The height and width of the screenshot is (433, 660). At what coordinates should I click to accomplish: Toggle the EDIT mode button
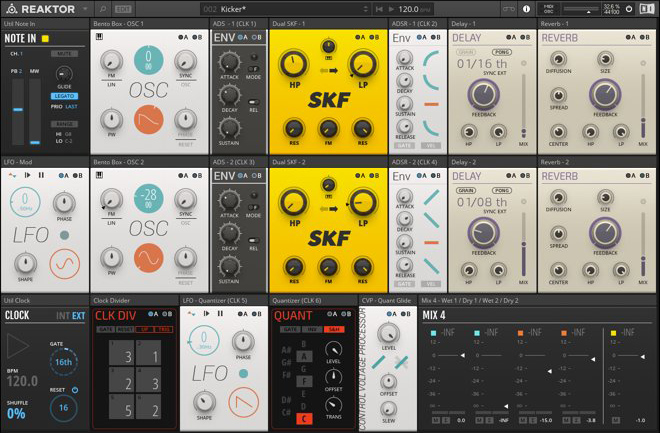click(x=123, y=9)
